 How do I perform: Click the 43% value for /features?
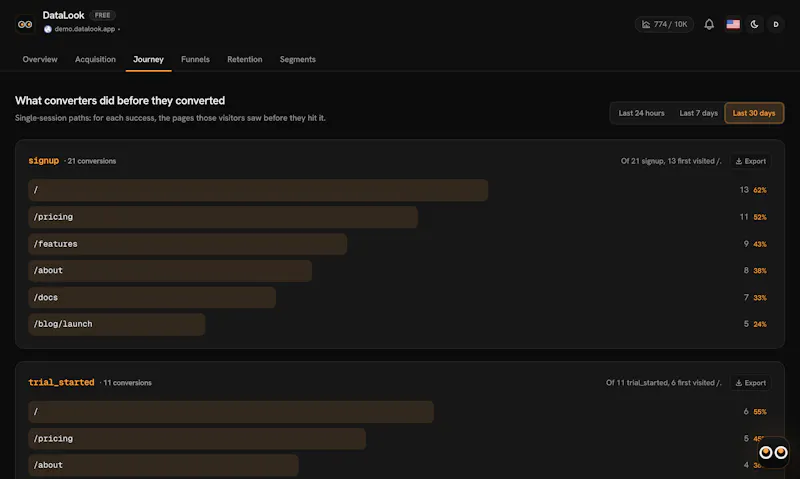click(760, 244)
